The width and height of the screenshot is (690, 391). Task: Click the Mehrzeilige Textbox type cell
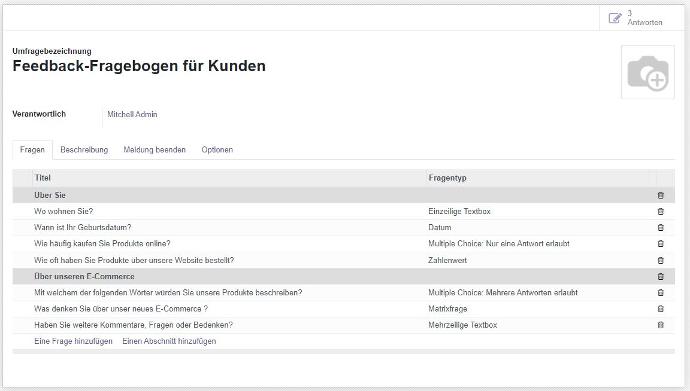463,325
